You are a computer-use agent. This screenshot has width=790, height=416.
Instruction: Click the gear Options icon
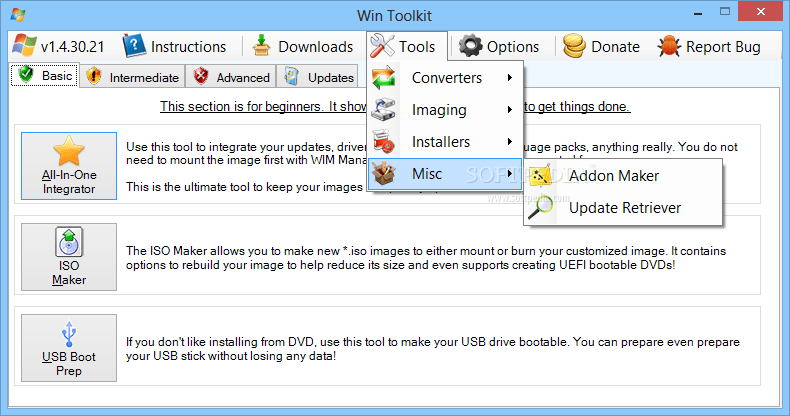(470, 46)
